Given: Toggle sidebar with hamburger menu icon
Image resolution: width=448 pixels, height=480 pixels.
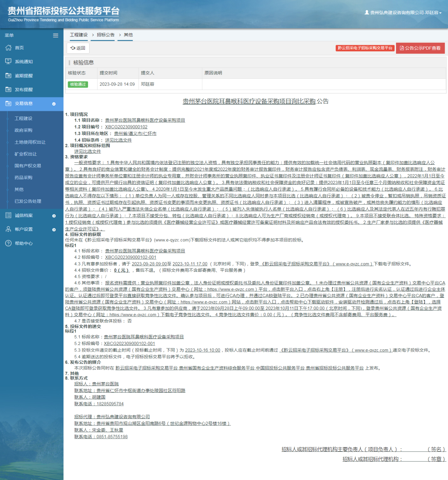Looking at the screenshot, I should 55,35.
